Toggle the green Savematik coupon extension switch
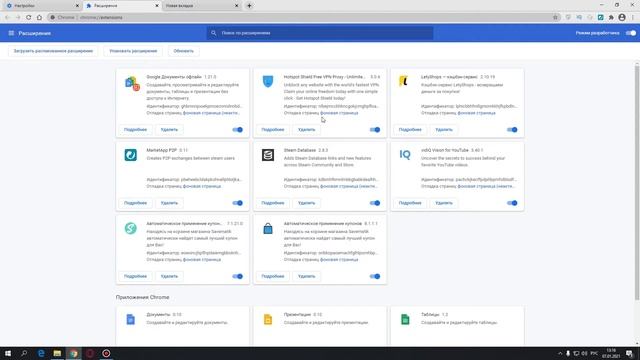Image resolution: width=640 pixels, height=360 pixels. [238, 276]
